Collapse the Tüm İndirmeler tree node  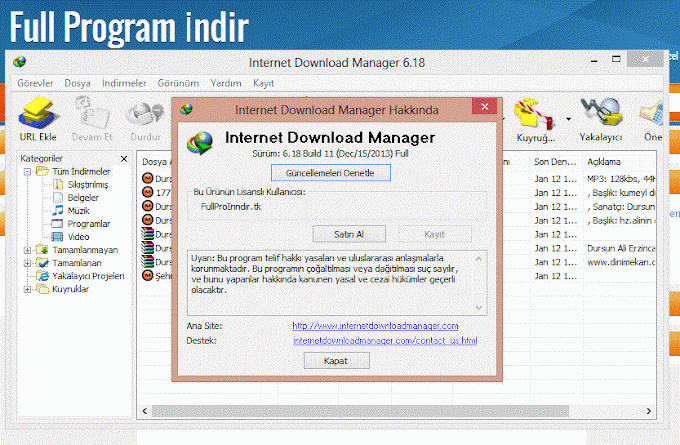click(27, 172)
